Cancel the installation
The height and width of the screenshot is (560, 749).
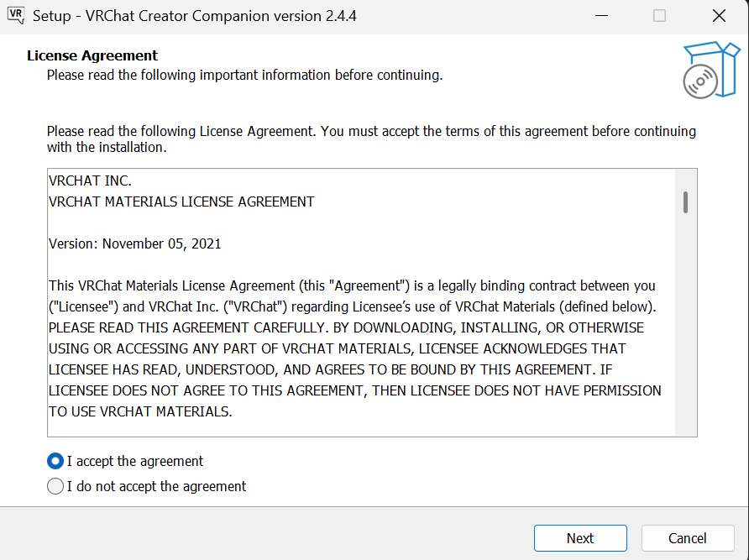pyautogui.click(x=688, y=538)
